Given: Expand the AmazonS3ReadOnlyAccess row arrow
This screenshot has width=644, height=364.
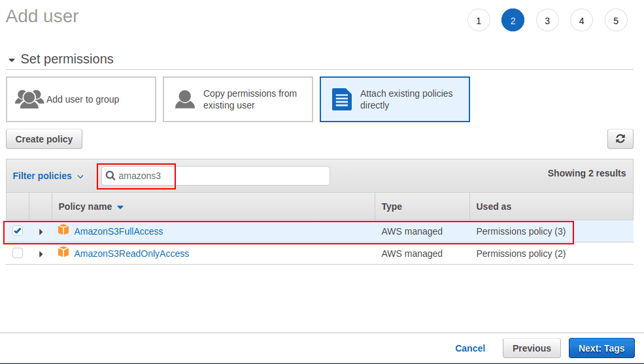Looking at the screenshot, I should pyautogui.click(x=41, y=254).
